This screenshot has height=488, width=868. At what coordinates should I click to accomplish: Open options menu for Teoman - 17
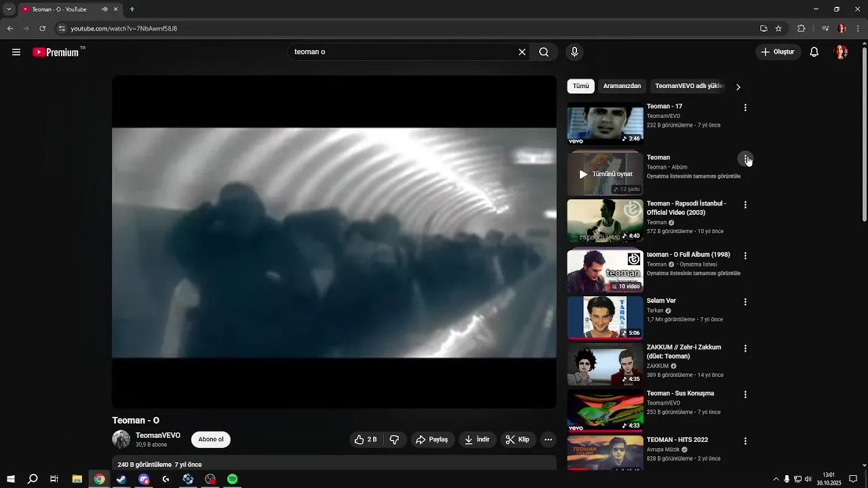click(745, 108)
